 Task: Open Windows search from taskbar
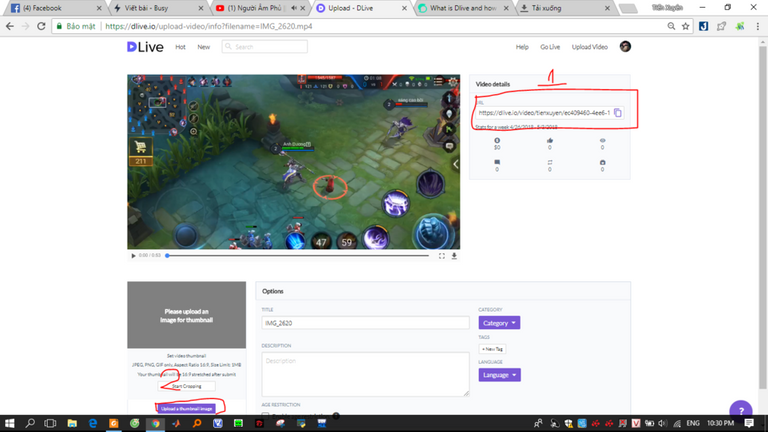click(x=30, y=423)
